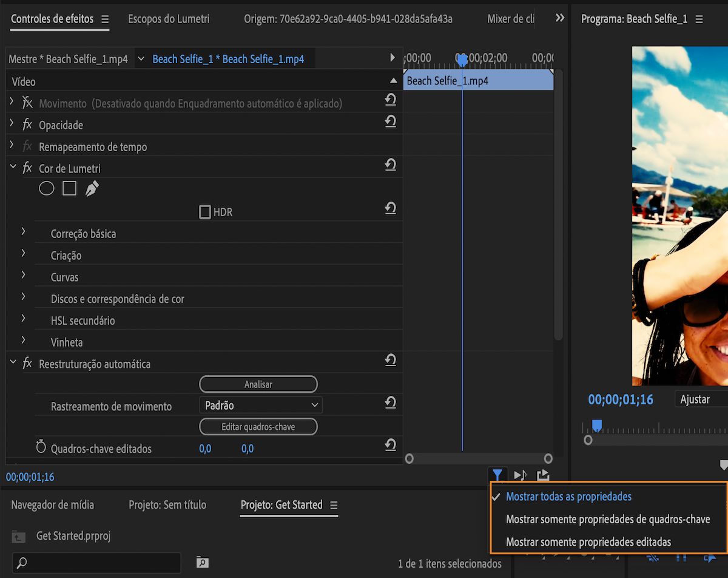Viewport: 728px width, 578px height.
Task: Select the pen mask tool under Cor de Lumetri
Action: (92, 189)
